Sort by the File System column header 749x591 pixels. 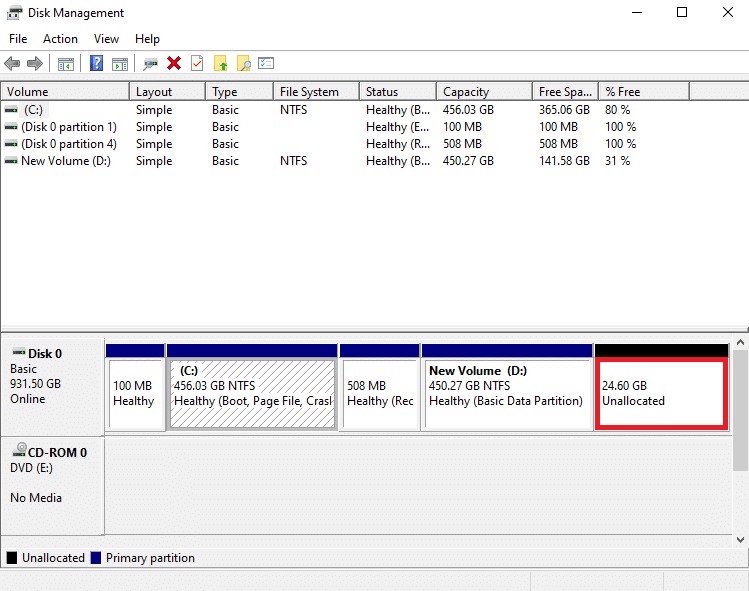[317, 91]
